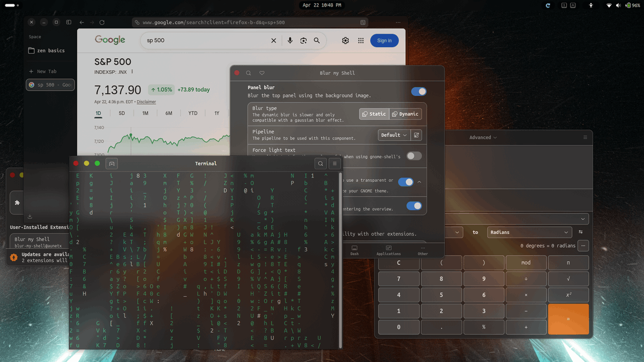Select the 5D chart range
The height and width of the screenshot is (362, 644).
tap(122, 113)
